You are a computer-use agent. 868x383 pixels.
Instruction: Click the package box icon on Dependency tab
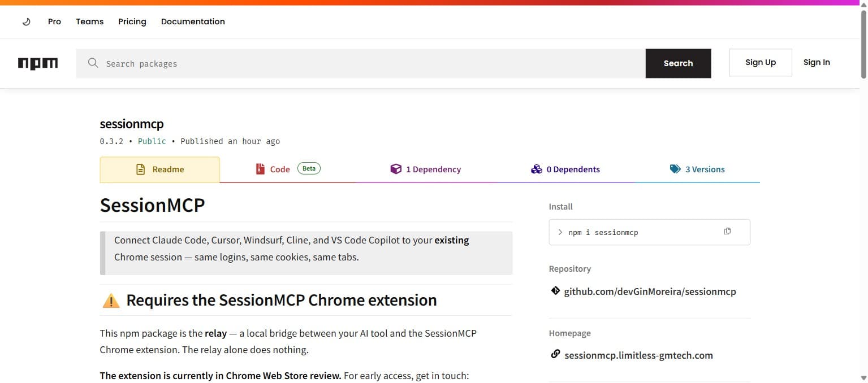(x=396, y=168)
